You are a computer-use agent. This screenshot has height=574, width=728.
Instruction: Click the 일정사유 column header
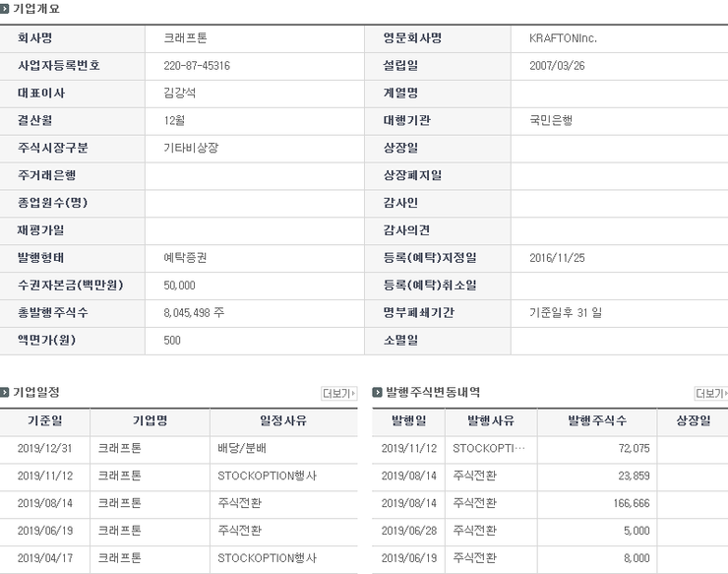(x=283, y=420)
